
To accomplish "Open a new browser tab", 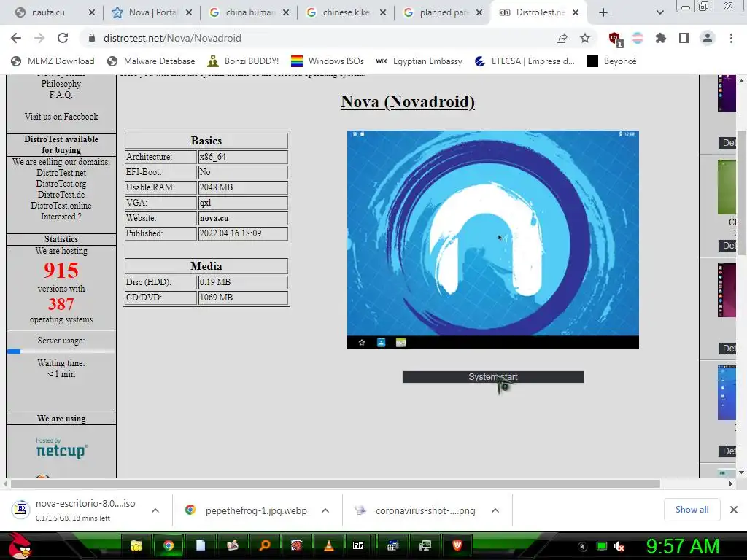I will click(x=603, y=12).
